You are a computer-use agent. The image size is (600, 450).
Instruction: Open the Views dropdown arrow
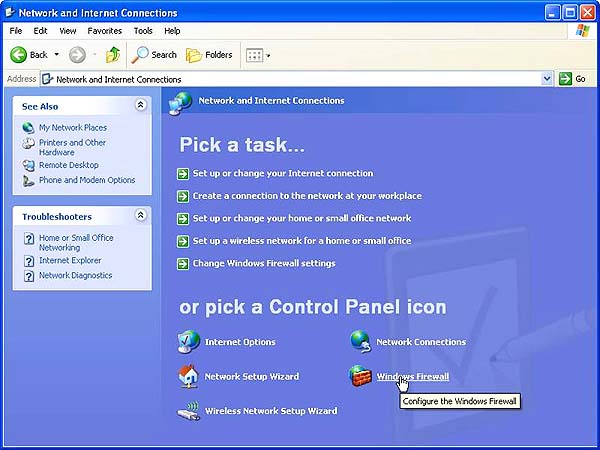[x=268, y=56]
